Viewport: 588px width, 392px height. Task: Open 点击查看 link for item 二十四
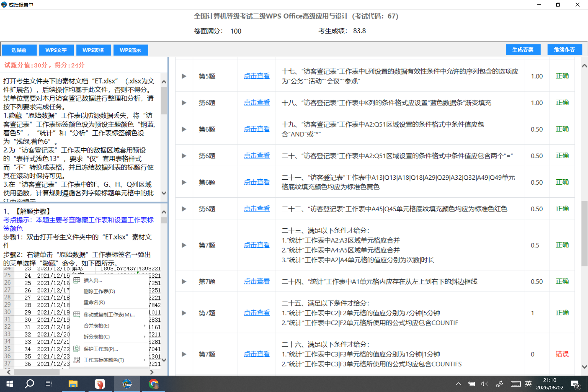pyautogui.click(x=257, y=281)
